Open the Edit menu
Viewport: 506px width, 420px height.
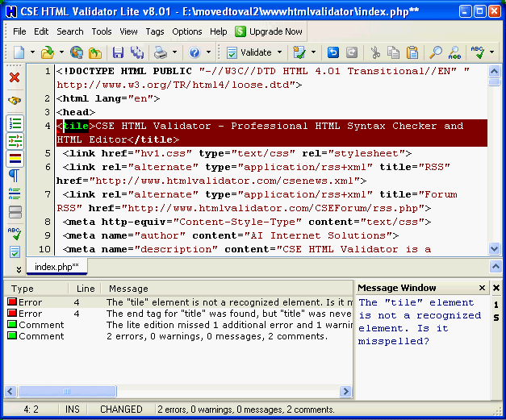(x=41, y=31)
